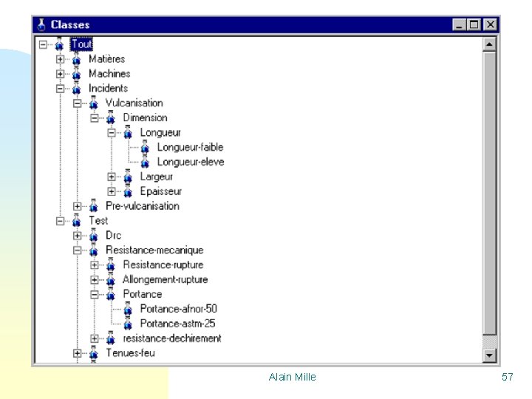Viewport: 532px width, 399px height.
Task: Collapse the Longueur node
Action: [112, 133]
